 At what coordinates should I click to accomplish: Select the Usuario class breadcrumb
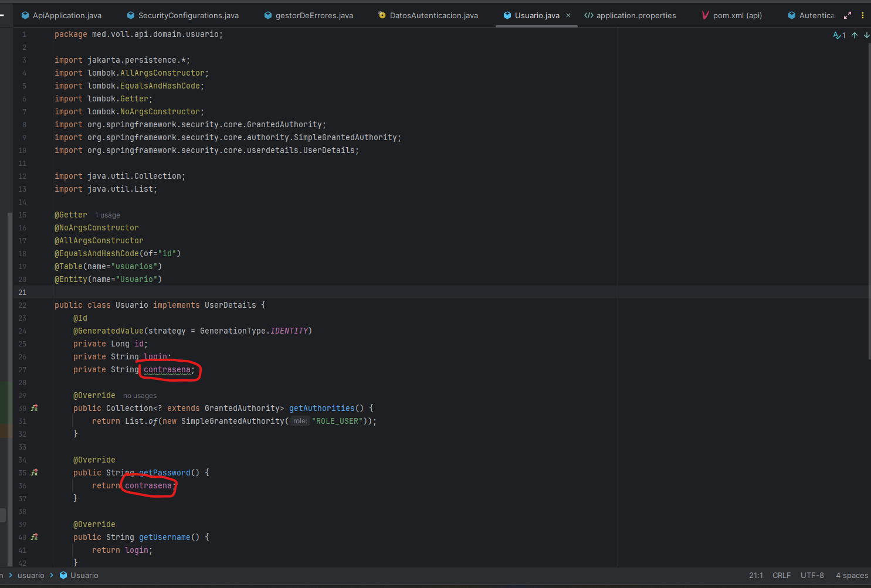pos(84,575)
